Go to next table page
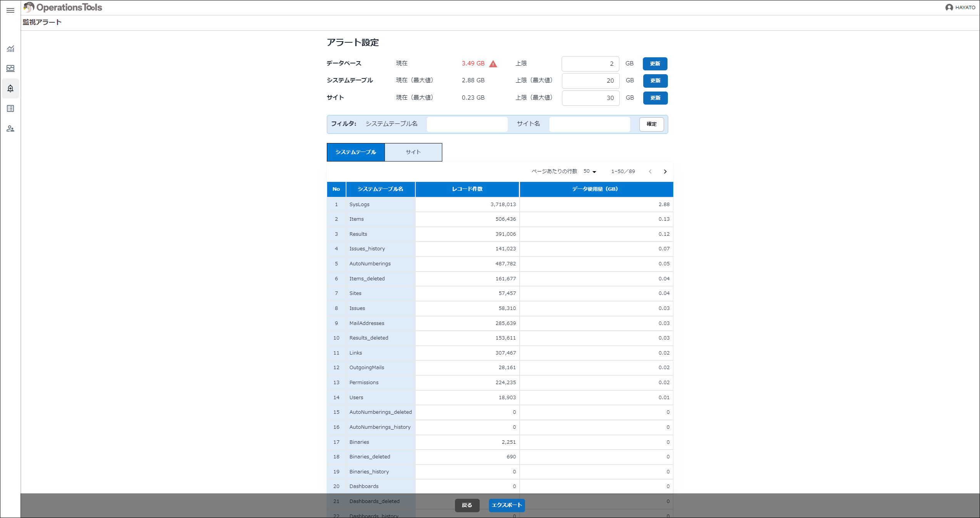The height and width of the screenshot is (518, 980). pos(665,172)
